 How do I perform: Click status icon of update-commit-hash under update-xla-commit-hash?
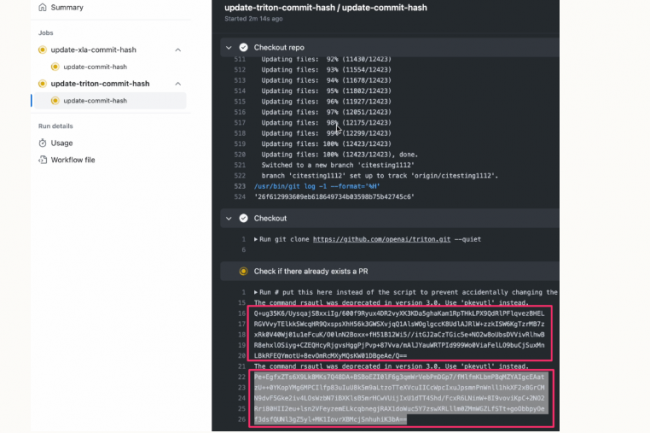pyautogui.click(x=55, y=67)
